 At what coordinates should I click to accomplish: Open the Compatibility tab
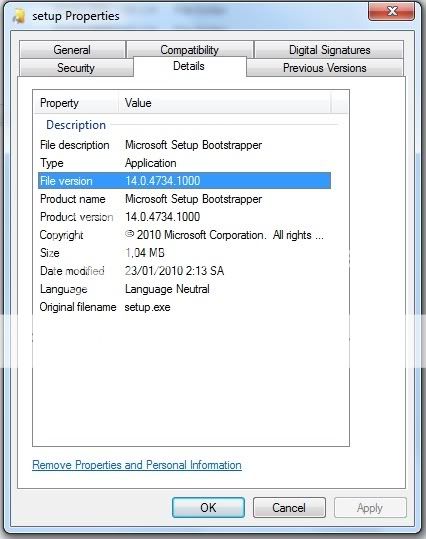tap(189, 50)
